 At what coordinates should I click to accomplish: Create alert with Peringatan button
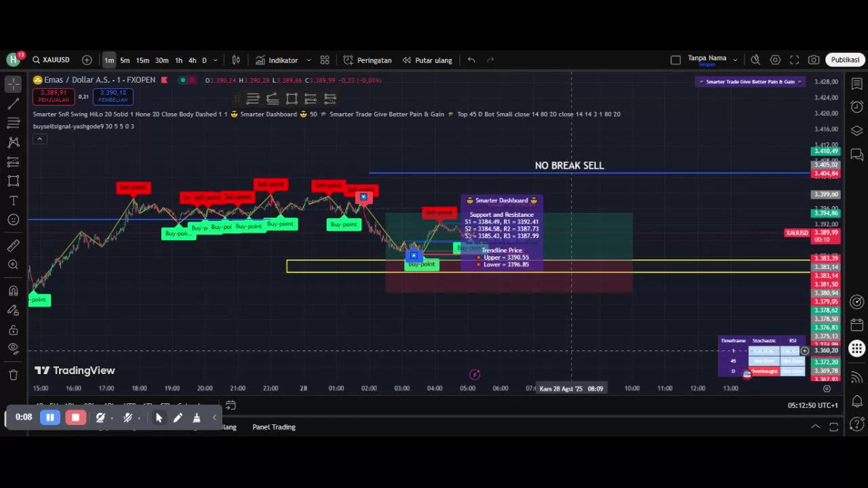click(368, 60)
